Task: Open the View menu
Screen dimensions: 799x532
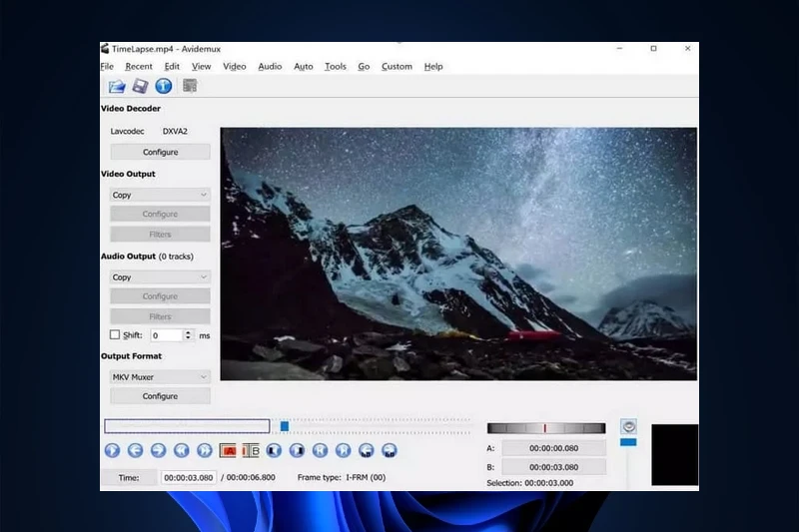Action: click(202, 66)
